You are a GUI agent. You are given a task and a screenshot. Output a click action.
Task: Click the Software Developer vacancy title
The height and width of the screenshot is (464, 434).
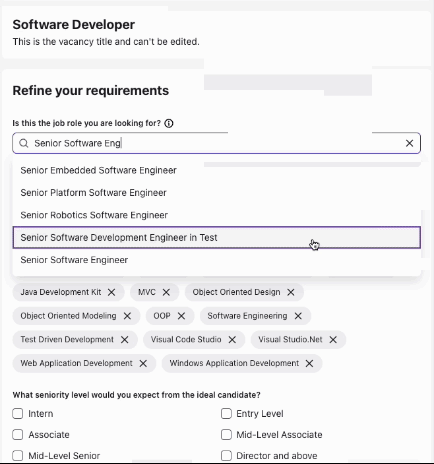(74, 25)
